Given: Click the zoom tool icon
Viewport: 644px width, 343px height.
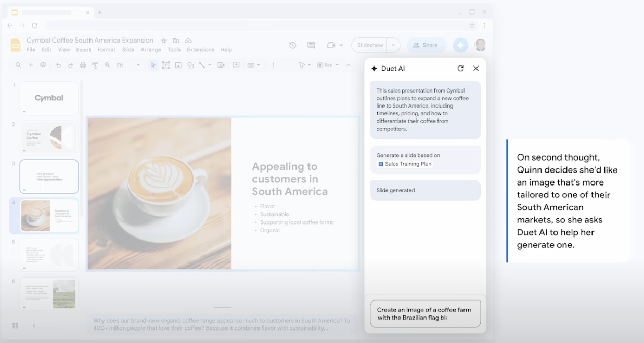Looking at the screenshot, I should 107,65.
